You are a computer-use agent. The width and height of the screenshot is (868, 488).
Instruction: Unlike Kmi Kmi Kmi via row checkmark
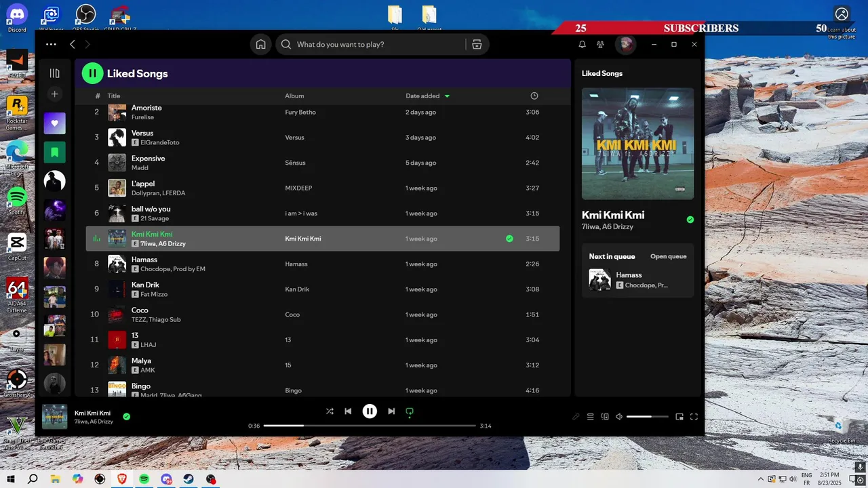[509, 239]
